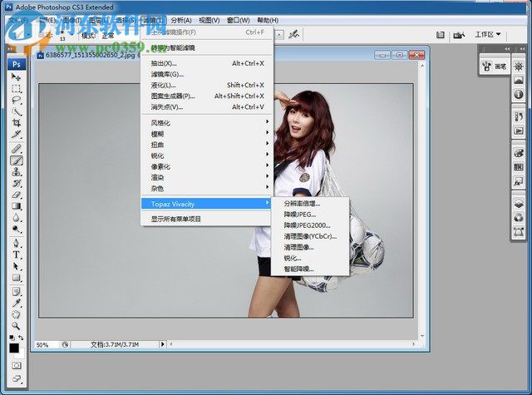Select the Path Selection tool
This screenshot has height=395, width=532.
(17, 266)
